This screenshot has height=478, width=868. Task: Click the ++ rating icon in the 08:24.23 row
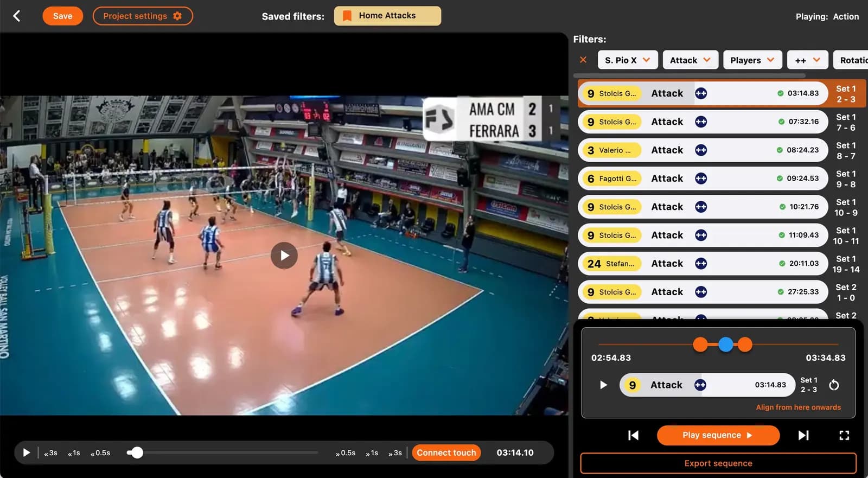click(701, 150)
